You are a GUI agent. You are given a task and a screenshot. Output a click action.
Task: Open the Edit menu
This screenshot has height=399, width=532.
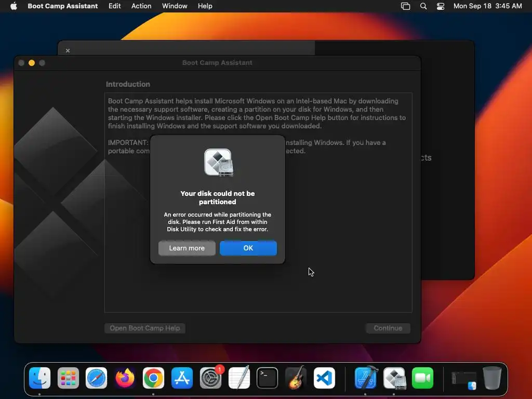[114, 6]
